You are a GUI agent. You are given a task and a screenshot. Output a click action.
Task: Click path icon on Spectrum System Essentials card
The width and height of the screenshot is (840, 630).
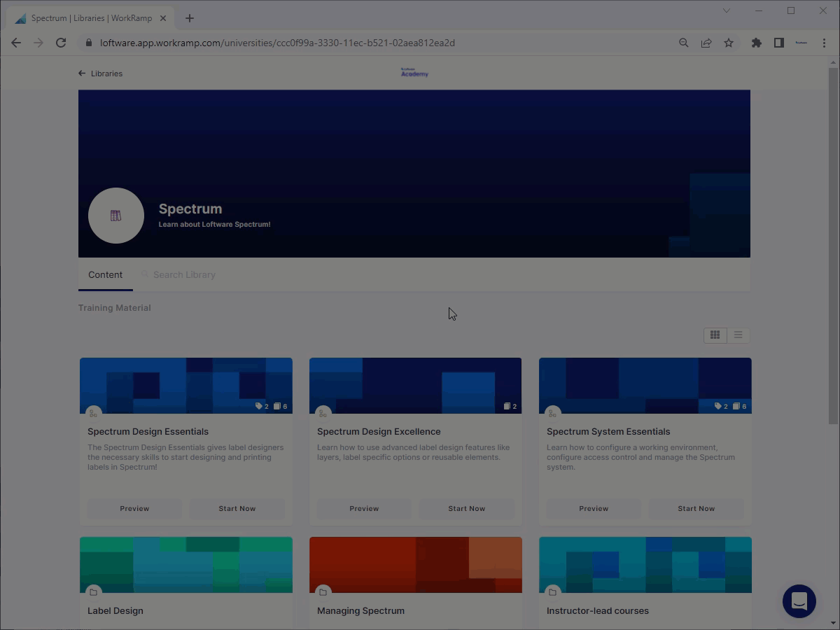[552, 413]
